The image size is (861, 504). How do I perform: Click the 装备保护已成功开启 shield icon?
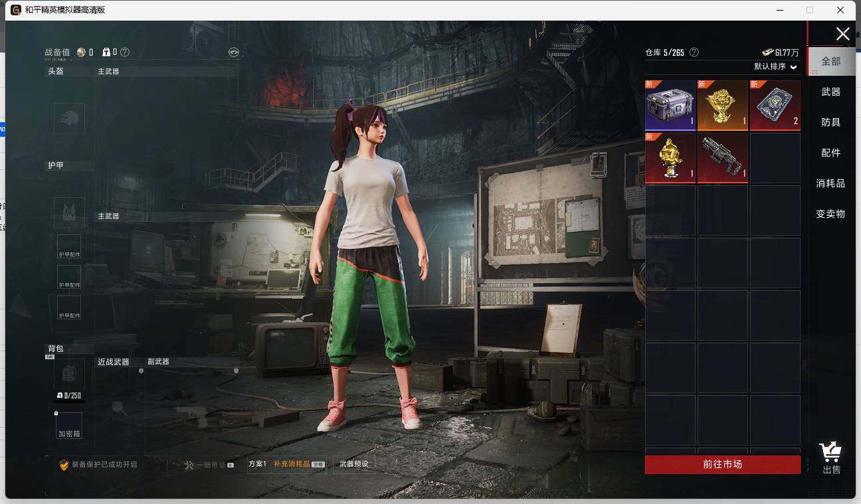pos(64,465)
